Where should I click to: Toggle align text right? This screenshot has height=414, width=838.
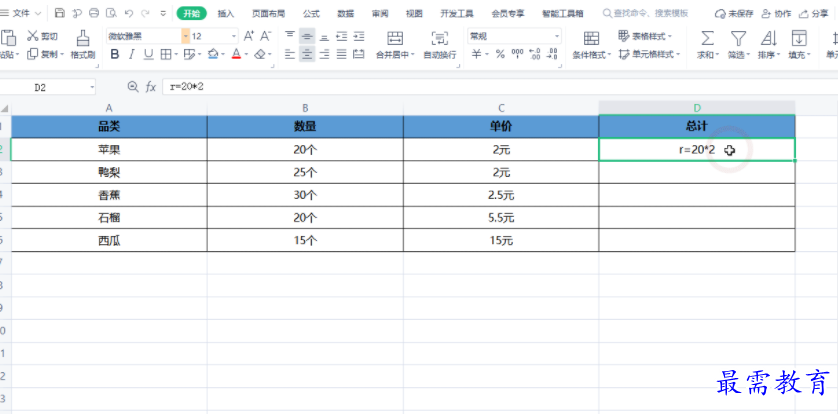point(324,54)
